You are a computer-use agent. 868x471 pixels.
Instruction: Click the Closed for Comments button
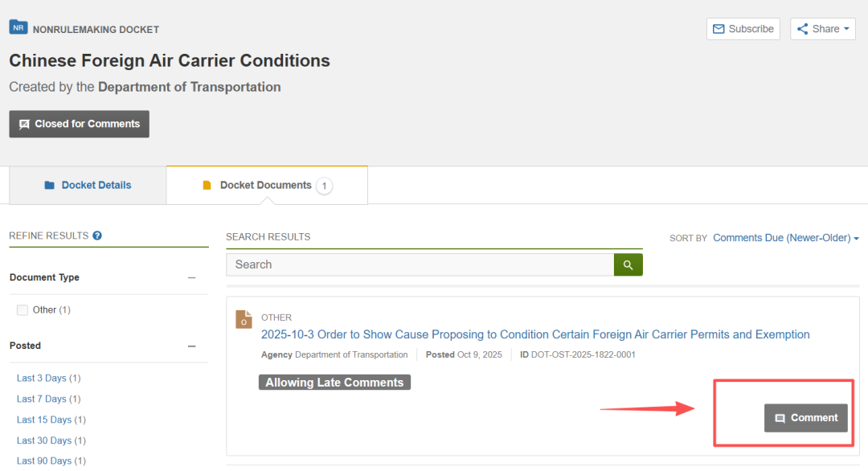click(79, 124)
